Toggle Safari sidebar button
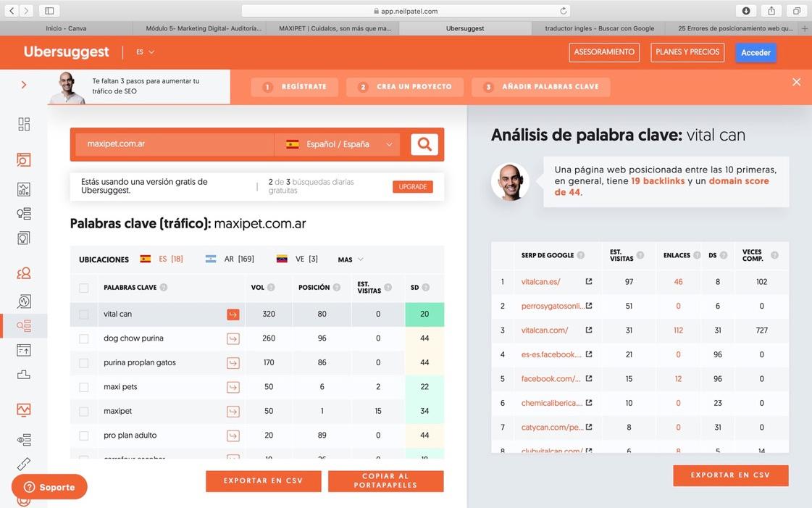The width and height of the screenshot is (812, 508). (50, 10)
